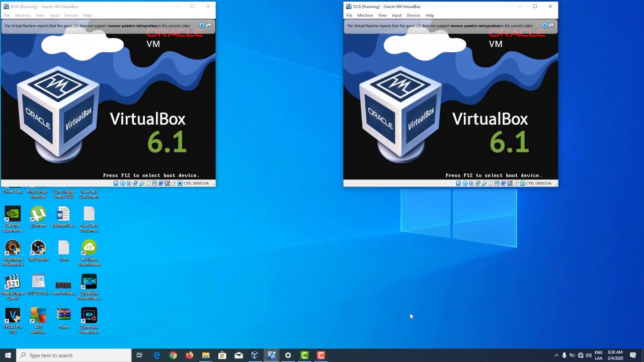
Task: Open the network adapter indicator in DCB status bar
Action: tap(478, 183)
